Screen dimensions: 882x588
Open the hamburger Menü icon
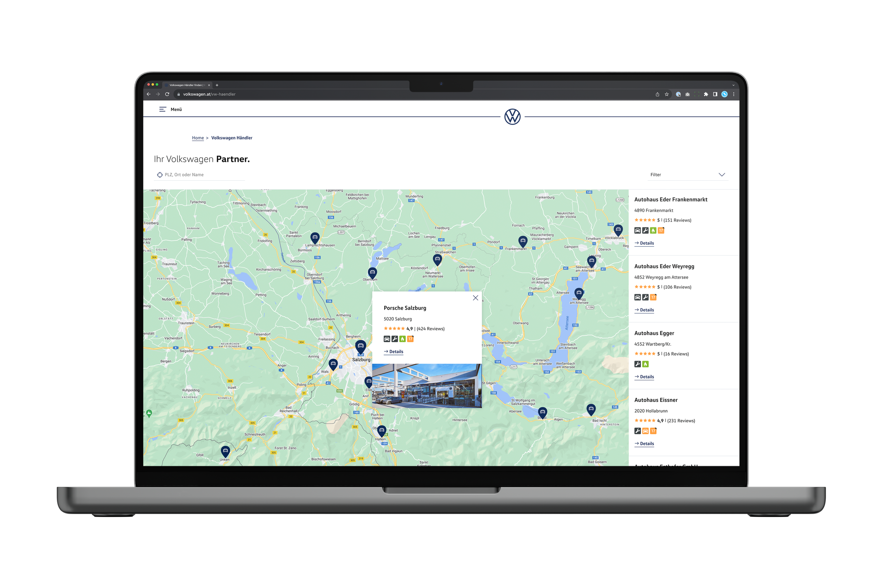click(x=162, y=110)
